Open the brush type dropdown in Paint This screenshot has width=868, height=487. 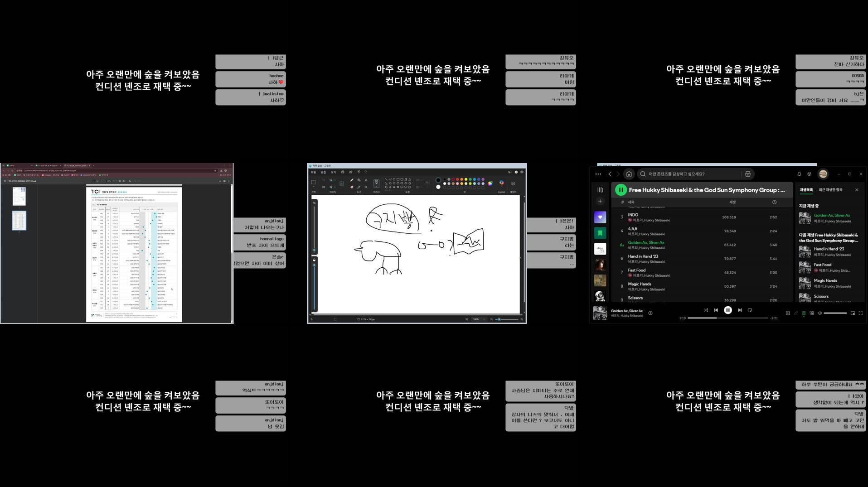tap(377, 183)
